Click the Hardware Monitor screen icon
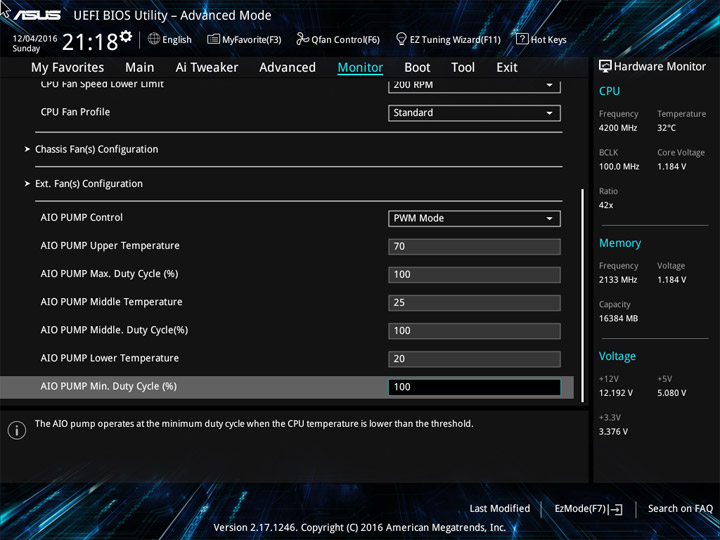Screen dimensions: 720x540 pyautogui.click(x=605, y=66)
